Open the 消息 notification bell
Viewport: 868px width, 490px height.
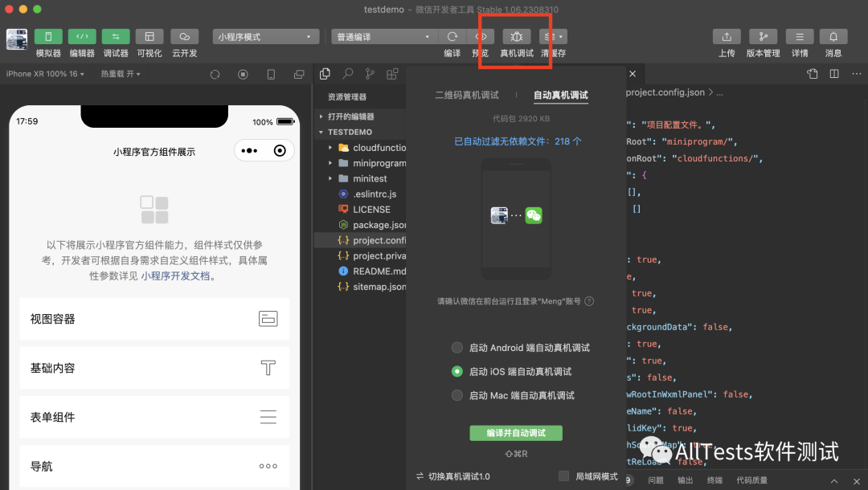click(833, 36)
